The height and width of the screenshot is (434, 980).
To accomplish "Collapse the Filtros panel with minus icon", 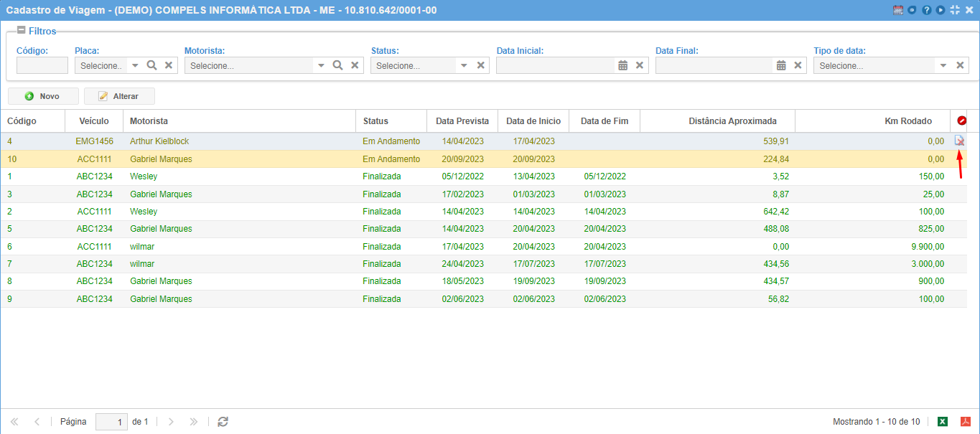I will pos(21,31).
